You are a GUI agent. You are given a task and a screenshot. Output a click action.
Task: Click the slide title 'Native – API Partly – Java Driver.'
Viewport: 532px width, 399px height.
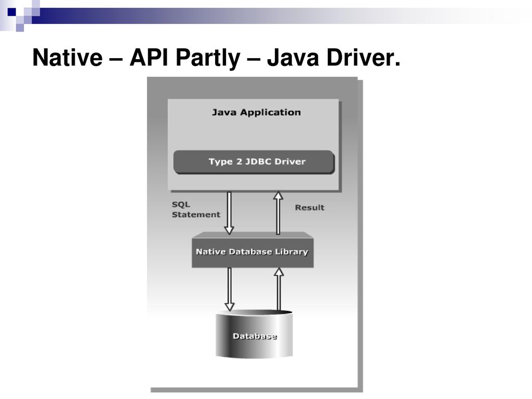[x=217, y=58]
